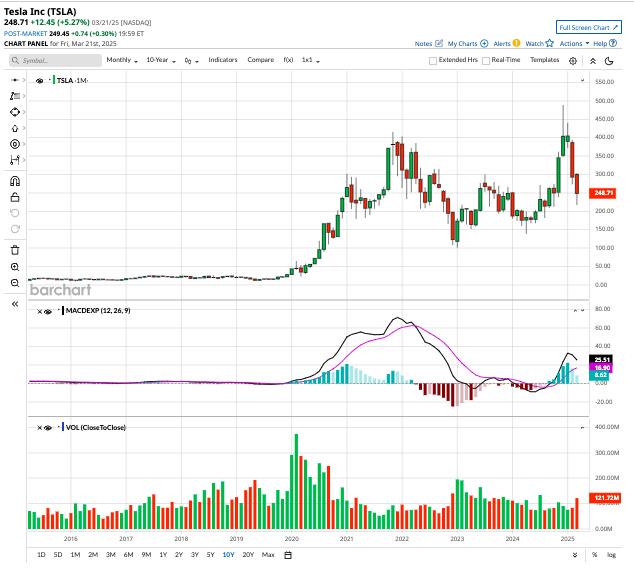This screenshot has height=569, width=634.
Task: Open the calendar date range picker
Action: tap(288, 555)
